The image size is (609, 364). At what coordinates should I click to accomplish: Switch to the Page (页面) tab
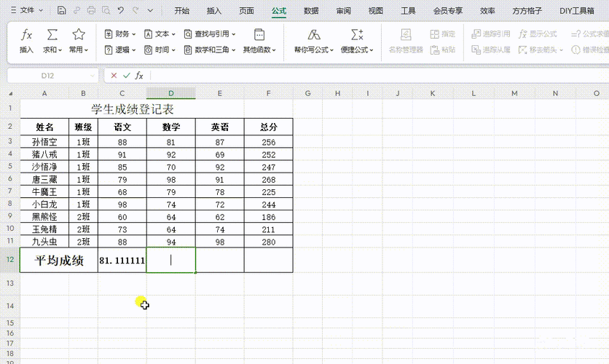[x=246, y=11]
